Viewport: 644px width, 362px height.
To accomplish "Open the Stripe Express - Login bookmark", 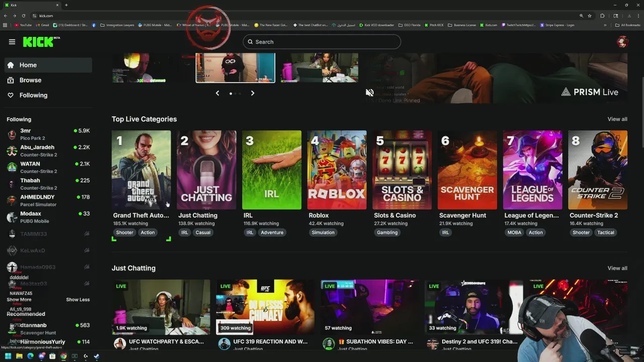I will pyautogui.click(x=557, y=25).
